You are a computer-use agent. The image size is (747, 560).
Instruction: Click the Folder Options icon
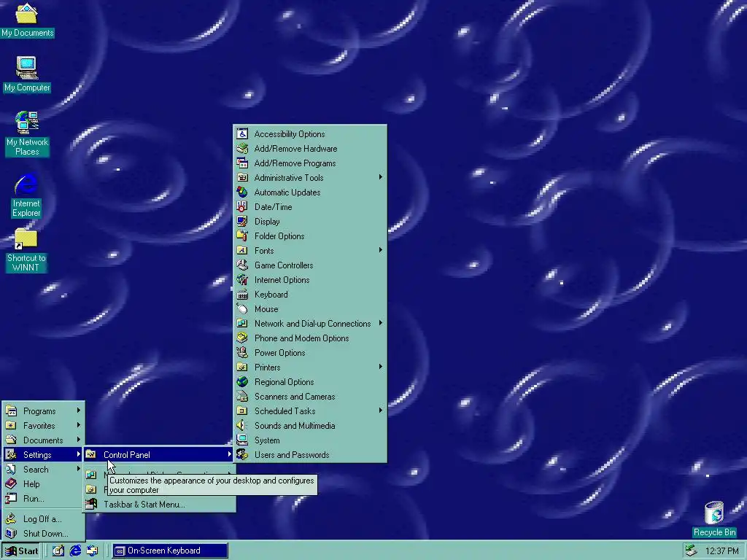[x=242, y=236]
